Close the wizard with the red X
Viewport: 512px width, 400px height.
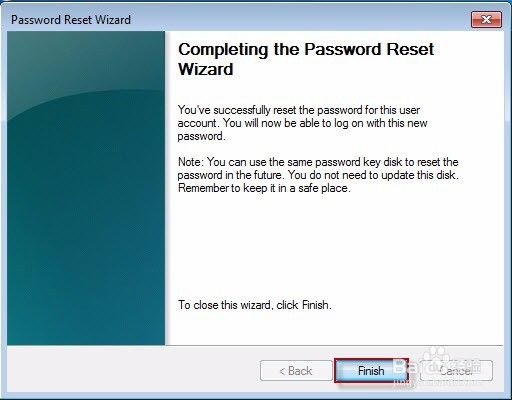(x=486, y=20)
